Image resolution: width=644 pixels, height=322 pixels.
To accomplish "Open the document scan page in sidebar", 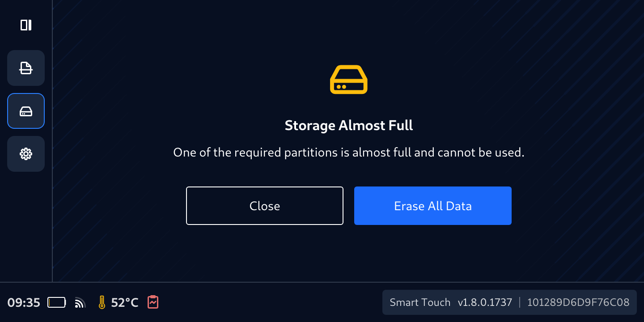I will [x=26, y=68].
